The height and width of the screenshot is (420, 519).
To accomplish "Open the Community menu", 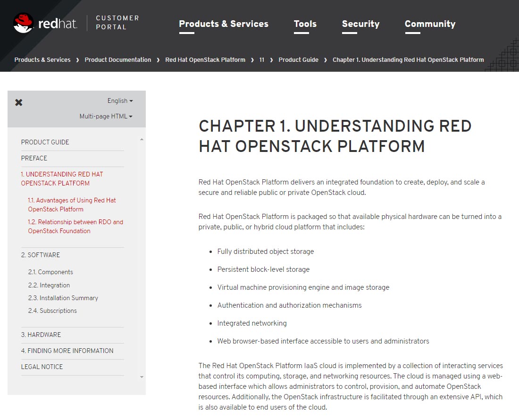I will pyautogui.click(x=430, y=24).
